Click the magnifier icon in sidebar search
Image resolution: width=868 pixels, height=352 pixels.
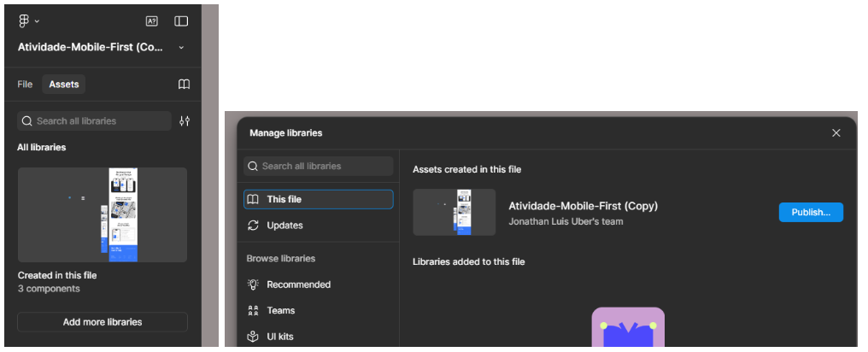pos(27,120)
